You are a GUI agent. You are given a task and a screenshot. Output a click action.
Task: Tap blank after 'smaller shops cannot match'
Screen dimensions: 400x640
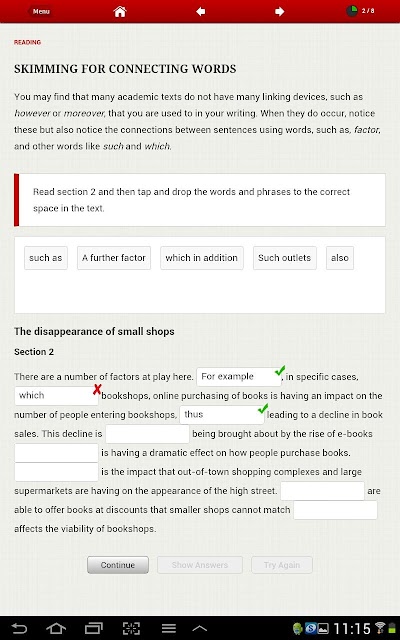335,510
